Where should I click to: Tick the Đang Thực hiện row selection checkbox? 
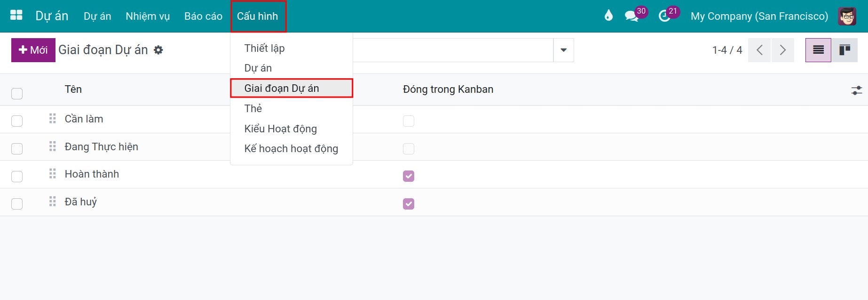click(x=17, y=148)
